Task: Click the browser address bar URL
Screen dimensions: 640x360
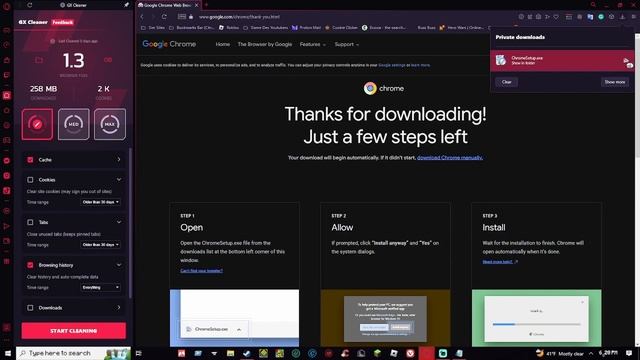Action: click(239, 17)
